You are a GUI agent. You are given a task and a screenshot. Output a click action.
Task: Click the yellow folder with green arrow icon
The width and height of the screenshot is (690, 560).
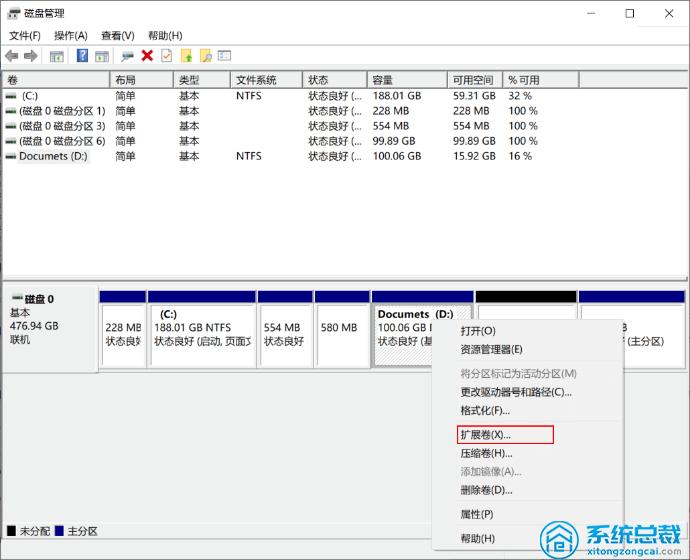(187, 55)
